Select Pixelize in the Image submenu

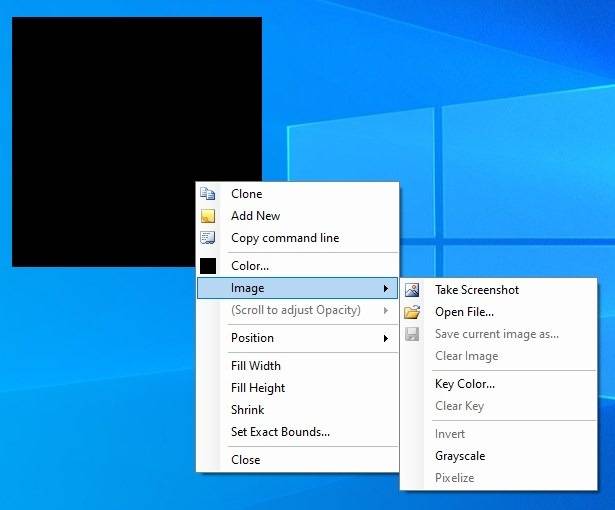tap(499, 478)
